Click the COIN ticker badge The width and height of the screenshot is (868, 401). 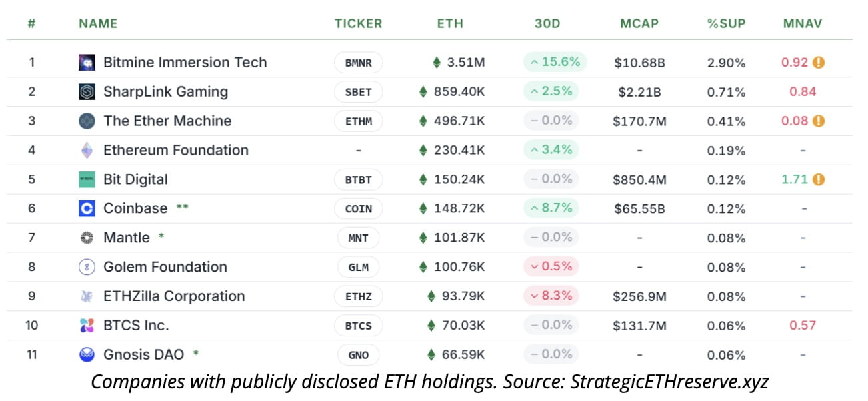tap(359, 209)
